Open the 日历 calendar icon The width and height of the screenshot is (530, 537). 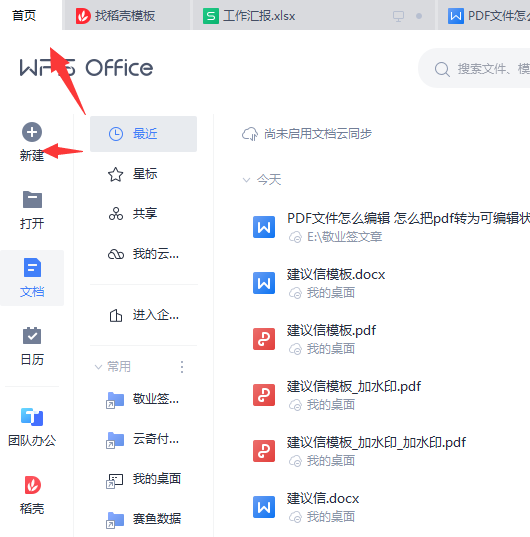click(x=32, y=335)
